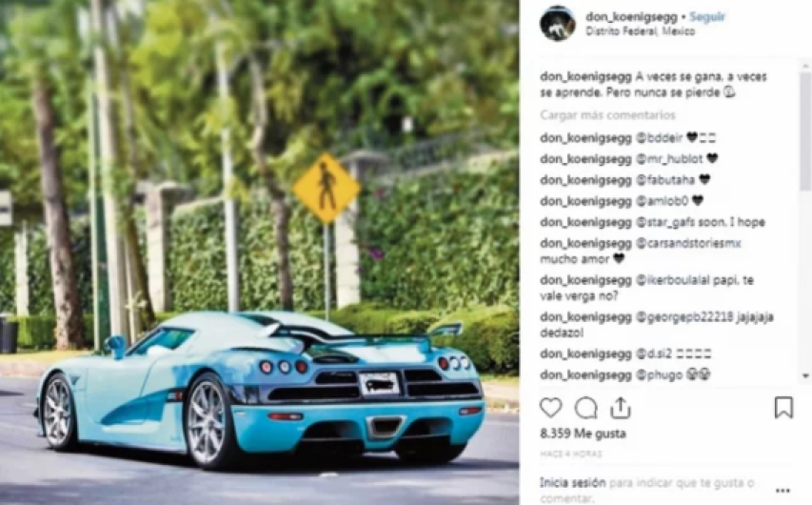Click the blue Koenigsegg car photo
812x505 pixels.
coord(260,252)
